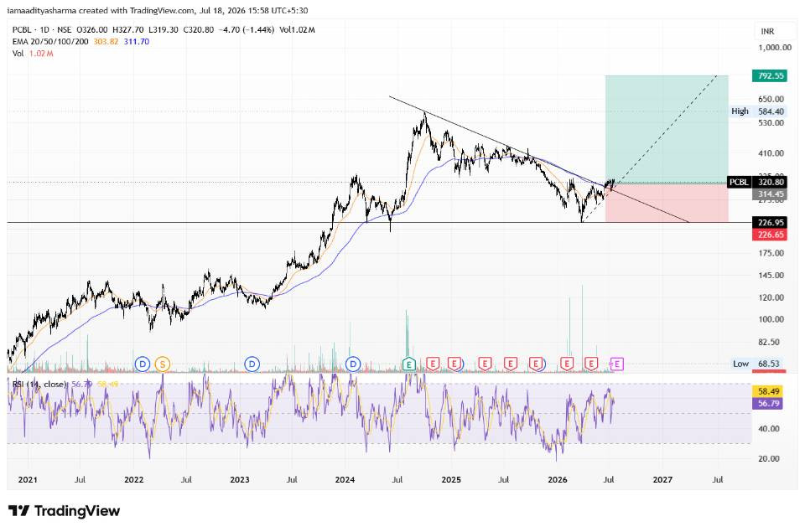The width and height of the screenshot is (805, 532).
Task: Click the RSI (14, close) indicator legend
Action: click(x=39, y=384)
